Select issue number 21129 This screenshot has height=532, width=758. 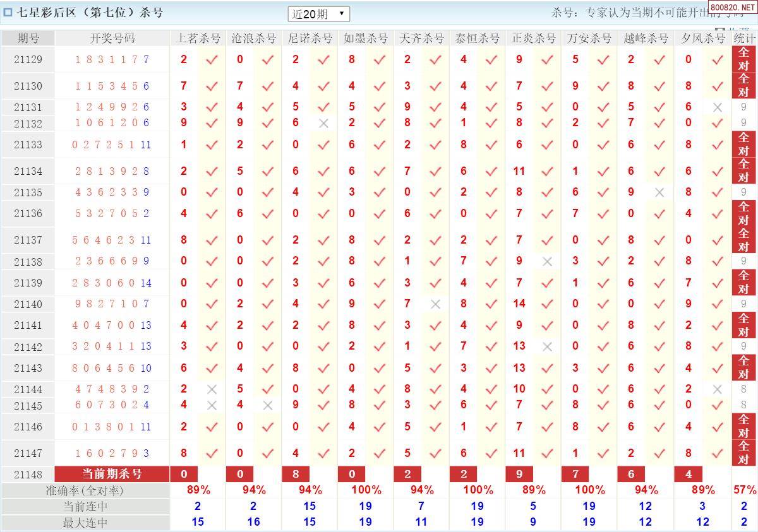click(x=28, y=60)
